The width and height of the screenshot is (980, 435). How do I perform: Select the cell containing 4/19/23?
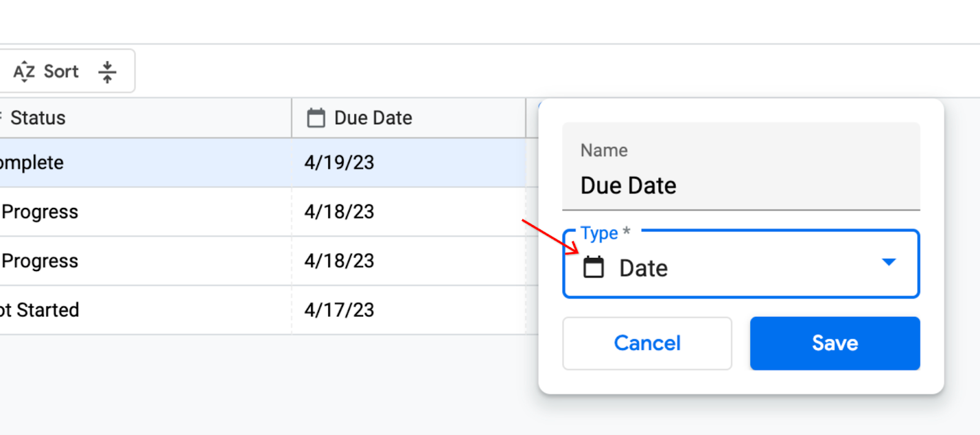[x=338, y=162]
